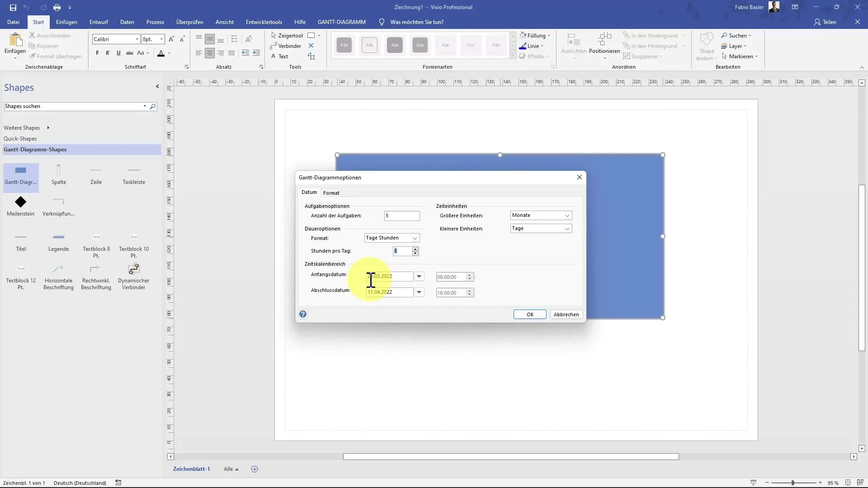This screenshot has height=488, width=868.
Task: Select the Gantt-Diagramm shape in the stencil
Action: click(x=21, y=175)
